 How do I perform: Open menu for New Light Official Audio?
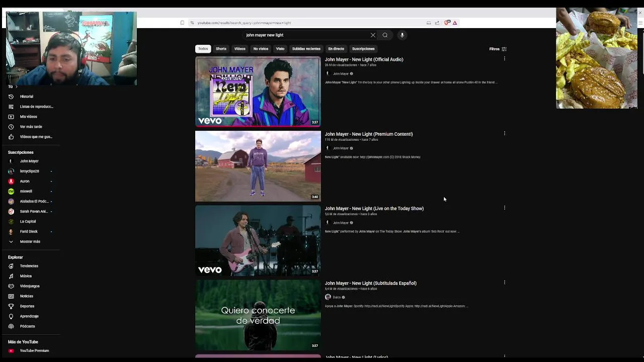point(505,59)
